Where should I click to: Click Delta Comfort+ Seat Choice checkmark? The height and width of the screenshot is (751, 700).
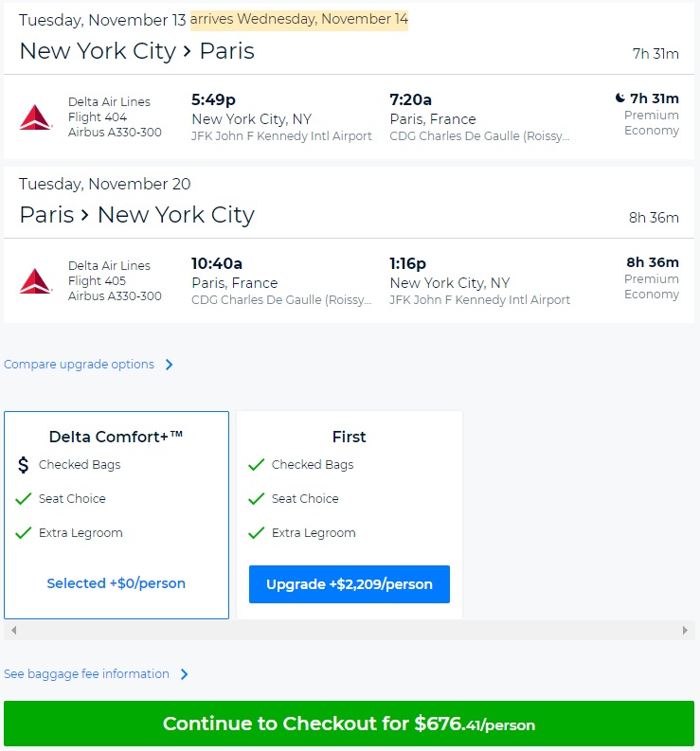(x=24, y=499)
